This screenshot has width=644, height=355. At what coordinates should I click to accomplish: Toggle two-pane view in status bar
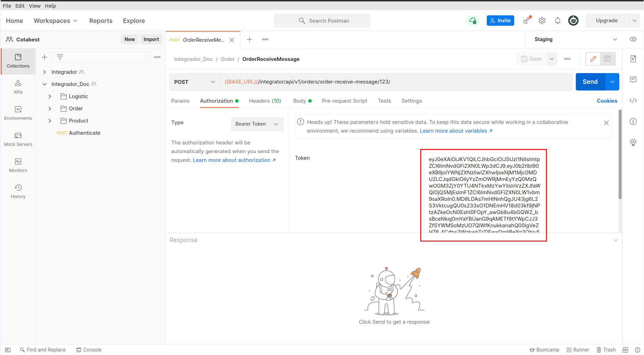click(626, 350)
